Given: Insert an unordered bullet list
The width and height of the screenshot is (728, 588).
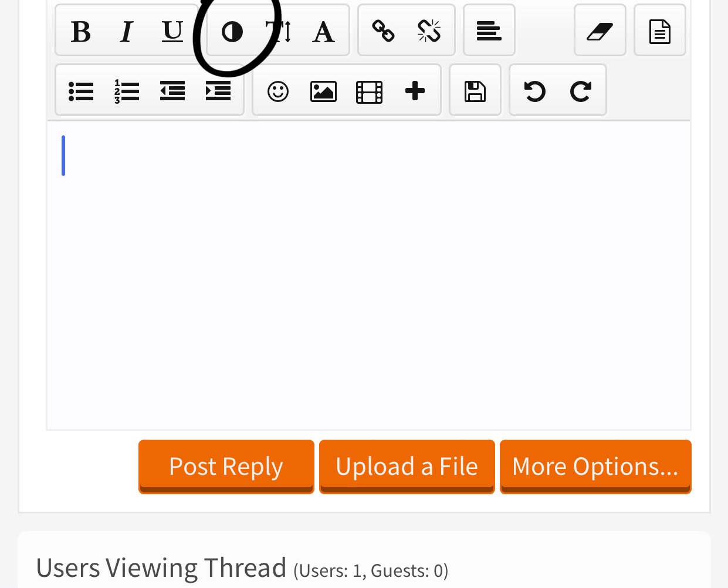Looking at the screenshot, I should point(81,91).
